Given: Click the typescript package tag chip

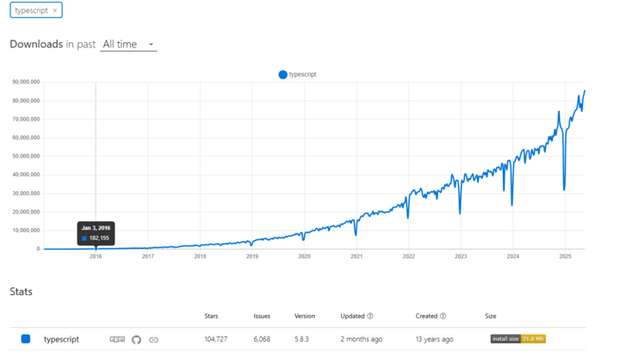Looking at the screenshot, I should tap(36, 10).
